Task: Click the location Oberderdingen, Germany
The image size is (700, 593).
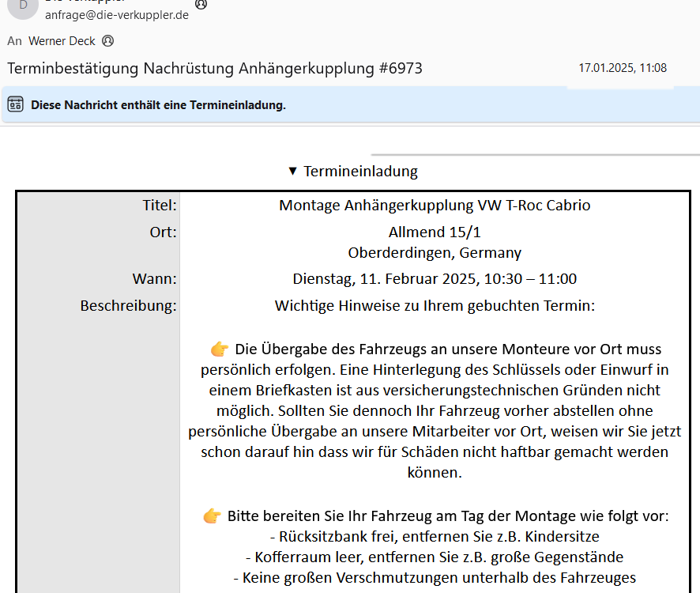Action: (435, 252)
